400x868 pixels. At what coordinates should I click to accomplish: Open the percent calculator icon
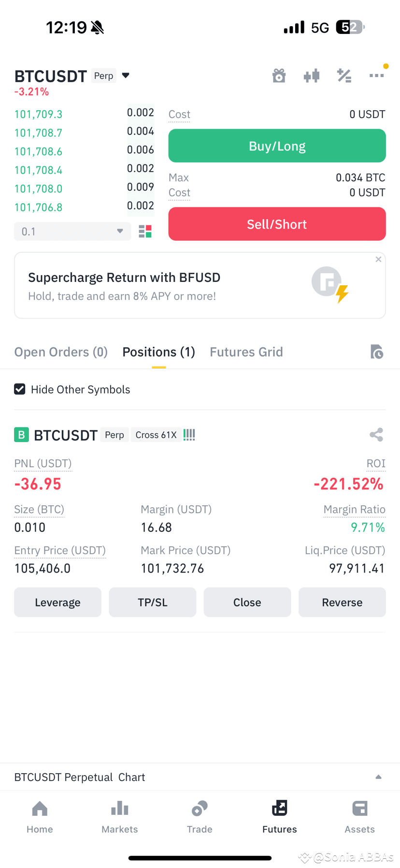click(344, 75)
